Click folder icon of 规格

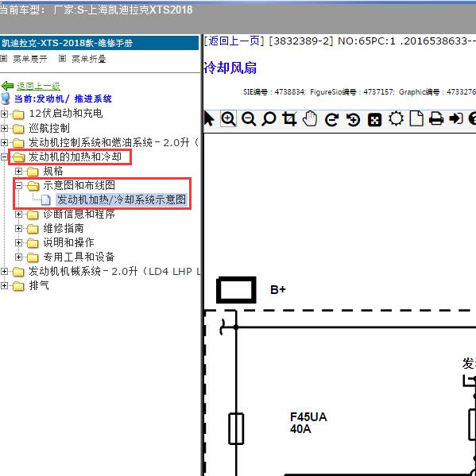33,172
